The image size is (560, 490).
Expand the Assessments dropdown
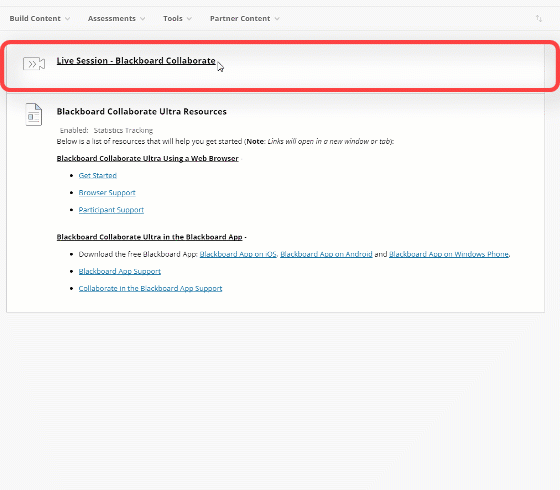pyautogui.click(x=116, y=19)
